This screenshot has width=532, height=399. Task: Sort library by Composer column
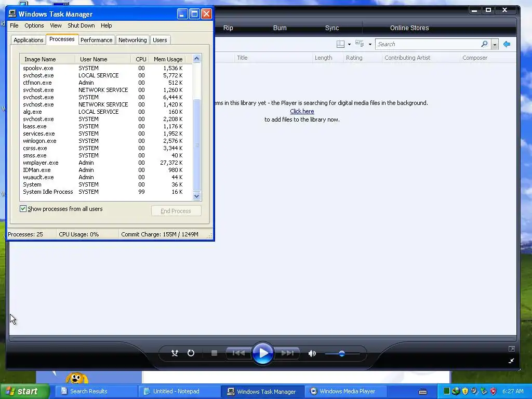tap(475, 58)
